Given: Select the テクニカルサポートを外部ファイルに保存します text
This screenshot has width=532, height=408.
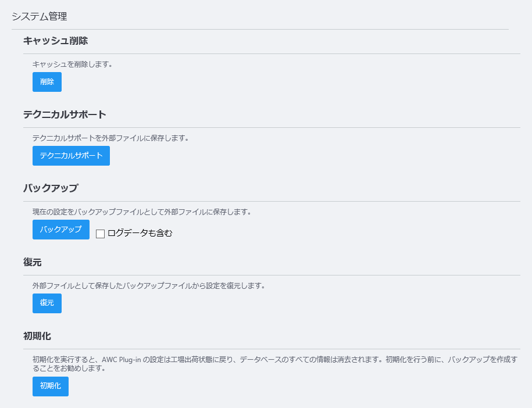Looking at the screenshot, I should click(x=110, y=138).
